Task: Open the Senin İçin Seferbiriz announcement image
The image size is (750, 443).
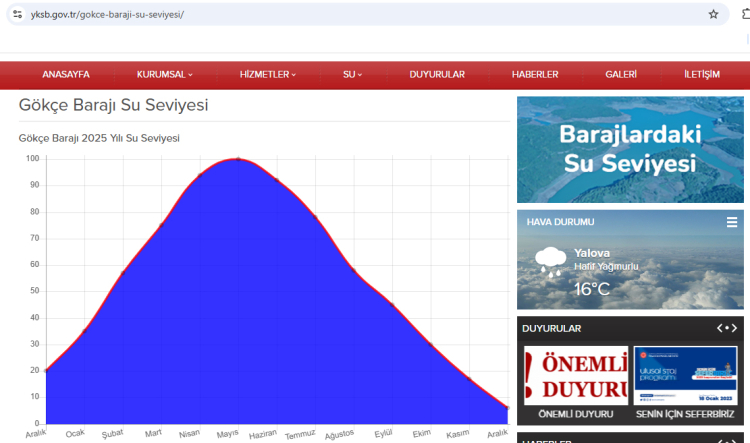Action: coord(685,376)
